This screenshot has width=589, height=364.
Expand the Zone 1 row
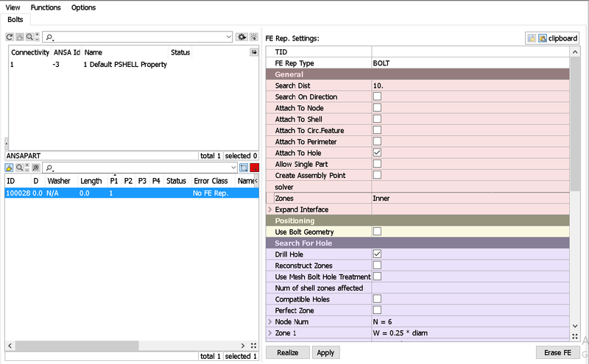[x=269, y=333]
